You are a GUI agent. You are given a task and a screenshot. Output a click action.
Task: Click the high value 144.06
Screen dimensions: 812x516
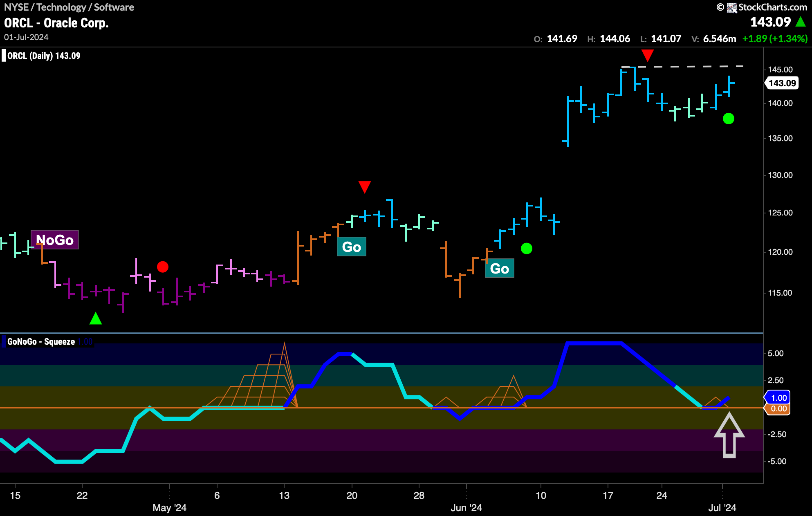click(x=615, y=39)
